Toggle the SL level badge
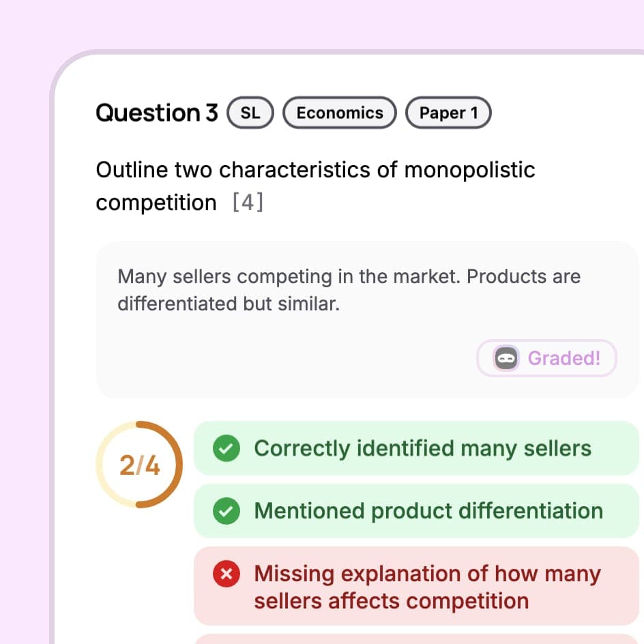This screenshot has height=644, width=644. coord(250,113)
